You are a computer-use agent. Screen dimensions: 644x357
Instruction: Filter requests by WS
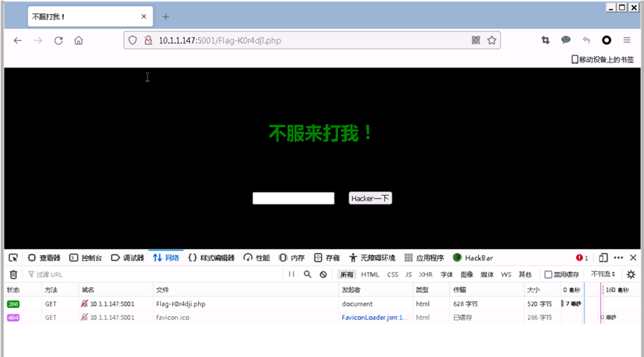click(x=506, y=274)
